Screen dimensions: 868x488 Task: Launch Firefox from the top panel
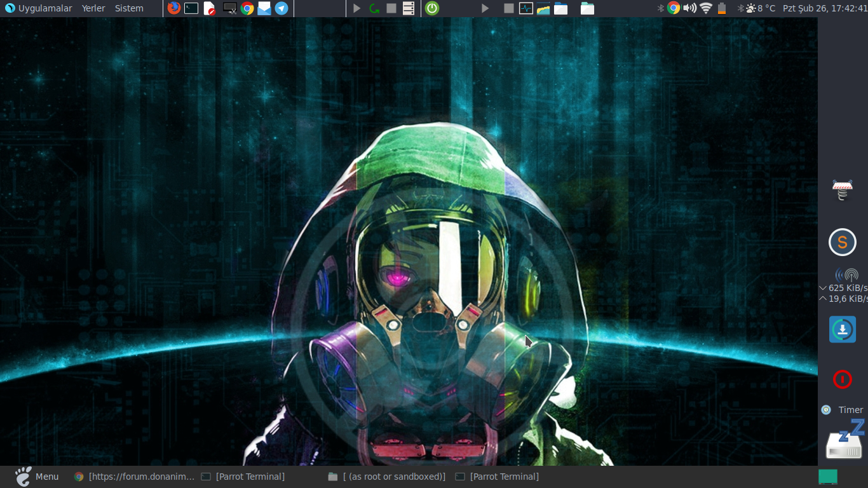(173, 8)
